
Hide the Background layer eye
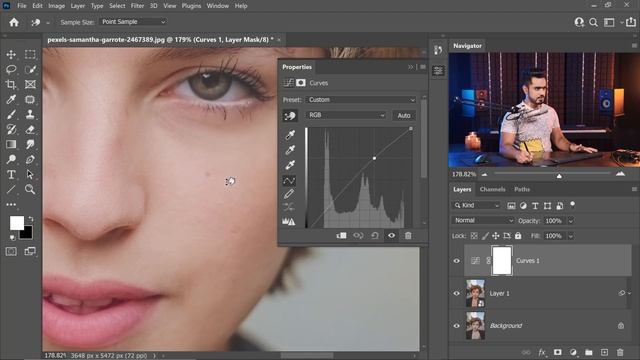[x=457, y=326]
